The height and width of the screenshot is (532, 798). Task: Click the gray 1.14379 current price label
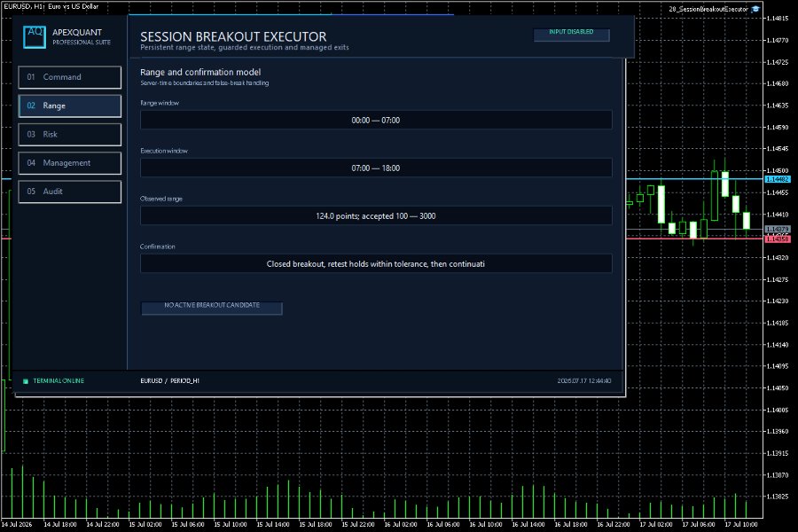778,230
